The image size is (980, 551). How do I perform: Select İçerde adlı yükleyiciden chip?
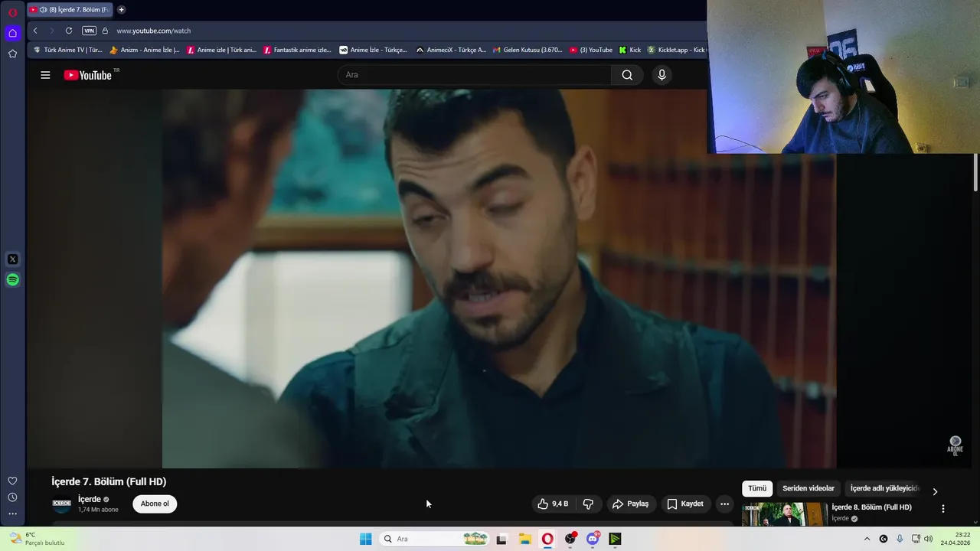884,488
